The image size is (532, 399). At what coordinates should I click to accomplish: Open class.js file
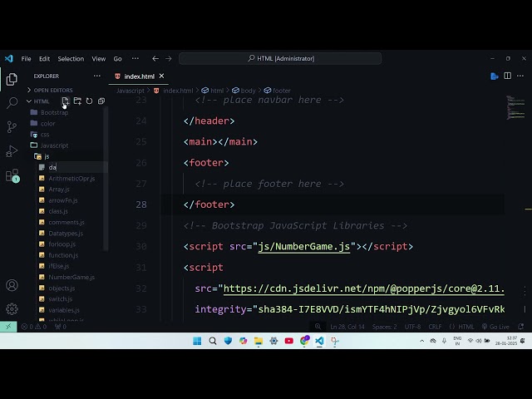click(x=58, y=211)
